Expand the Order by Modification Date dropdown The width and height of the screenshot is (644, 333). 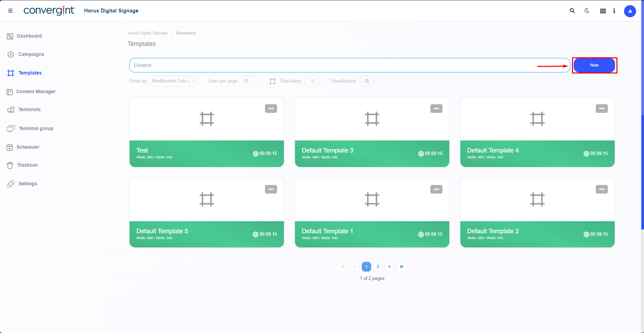pyautogui.click(x=173, y=81)
